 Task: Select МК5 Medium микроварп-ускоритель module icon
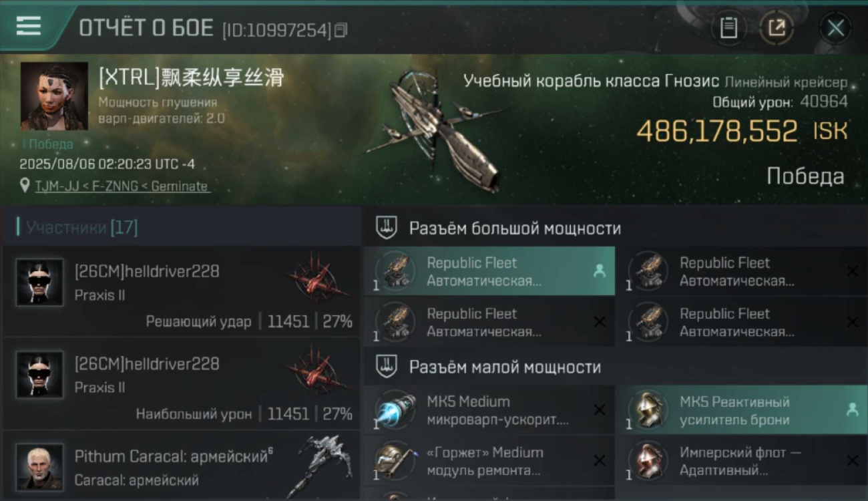coord(395,410)
